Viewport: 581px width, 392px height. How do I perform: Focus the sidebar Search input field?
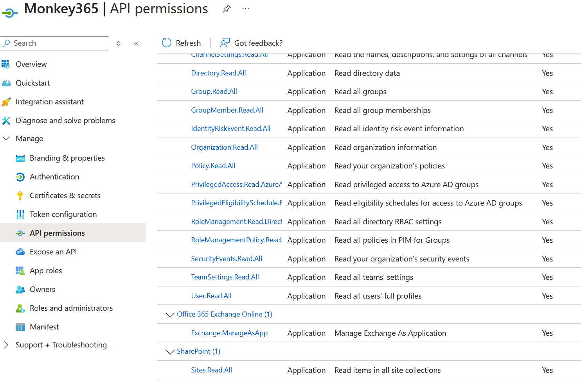point(55,43)
